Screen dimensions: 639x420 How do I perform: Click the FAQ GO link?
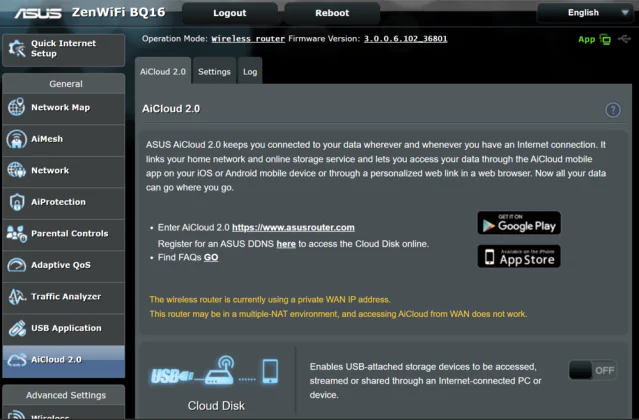click(211, 257)
